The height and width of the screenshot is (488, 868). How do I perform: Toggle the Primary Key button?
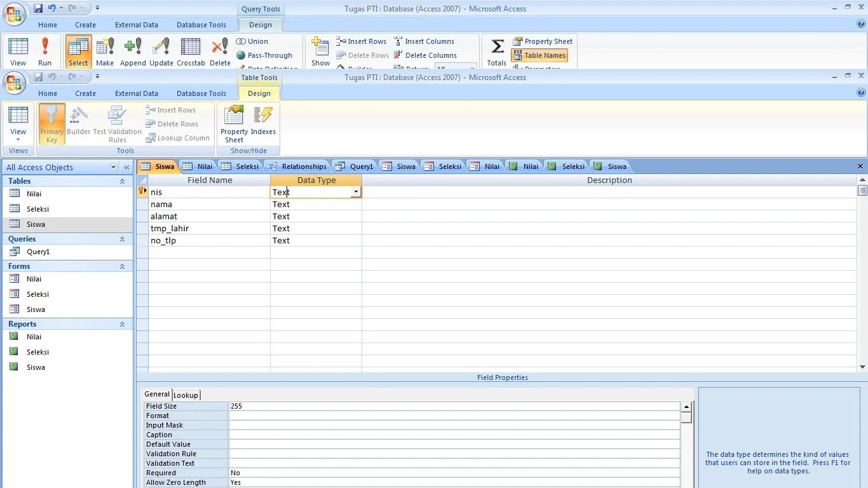click(52, 125)
